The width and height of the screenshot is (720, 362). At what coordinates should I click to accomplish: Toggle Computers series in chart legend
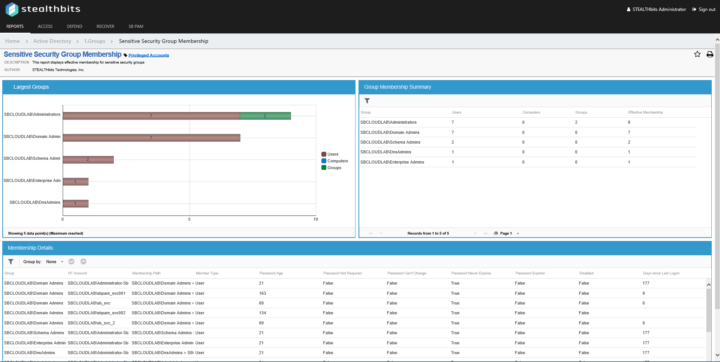334,161
